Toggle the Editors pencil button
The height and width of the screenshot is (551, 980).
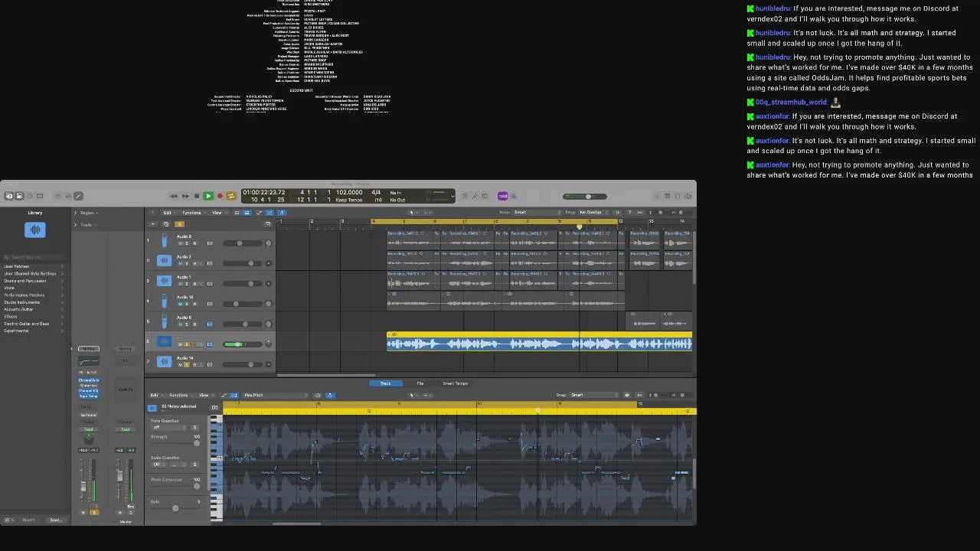pyautogui.click(x=78, y=196)
